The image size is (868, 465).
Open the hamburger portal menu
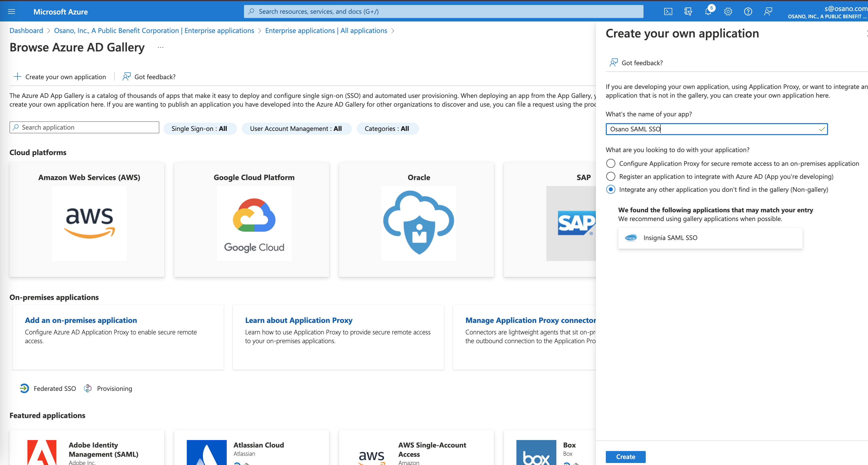(11, 12)
